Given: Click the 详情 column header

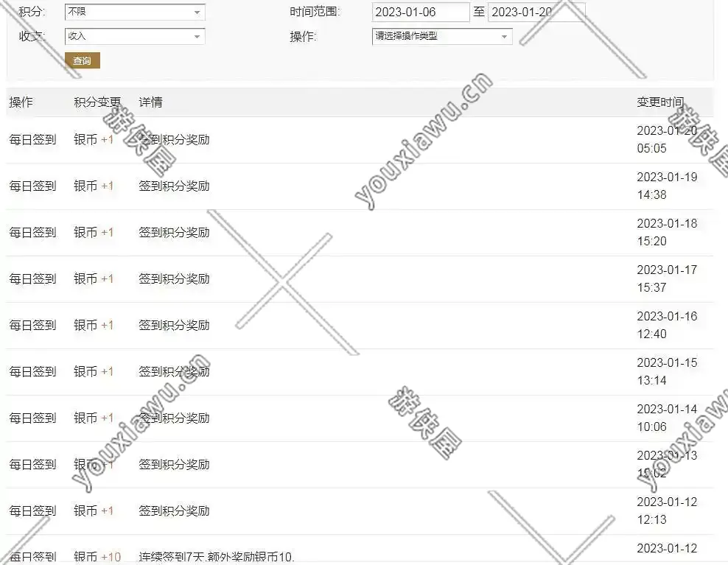Looking at the screenshot, I should click(150, 102).
